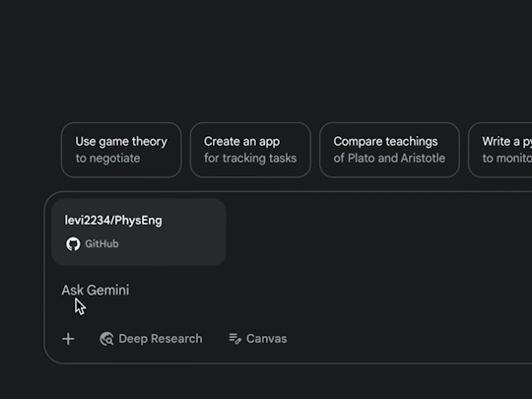Click the GitHub octocat logo icon

click(x=73, y=243)
